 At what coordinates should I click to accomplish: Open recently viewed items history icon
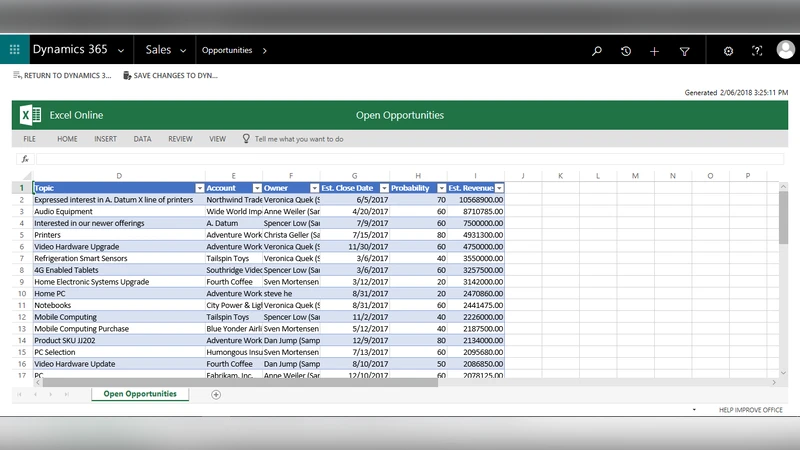[626, 51]
